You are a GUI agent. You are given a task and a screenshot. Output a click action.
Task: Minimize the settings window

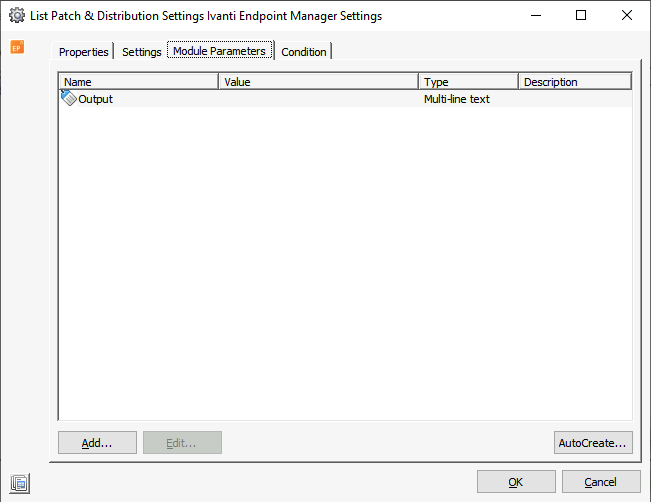[x=536, y=15]
